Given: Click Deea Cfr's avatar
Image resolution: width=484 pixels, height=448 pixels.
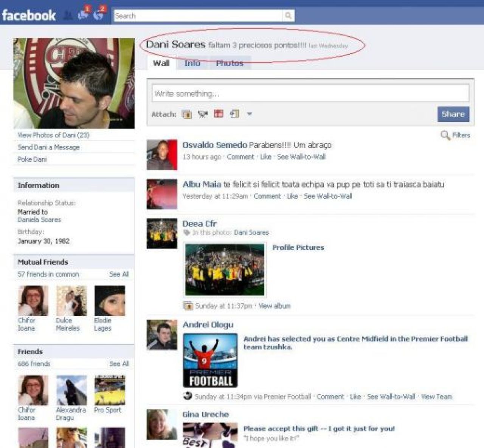Looking at the screenshot, I should pyautogui.click(x=162, y=233).
